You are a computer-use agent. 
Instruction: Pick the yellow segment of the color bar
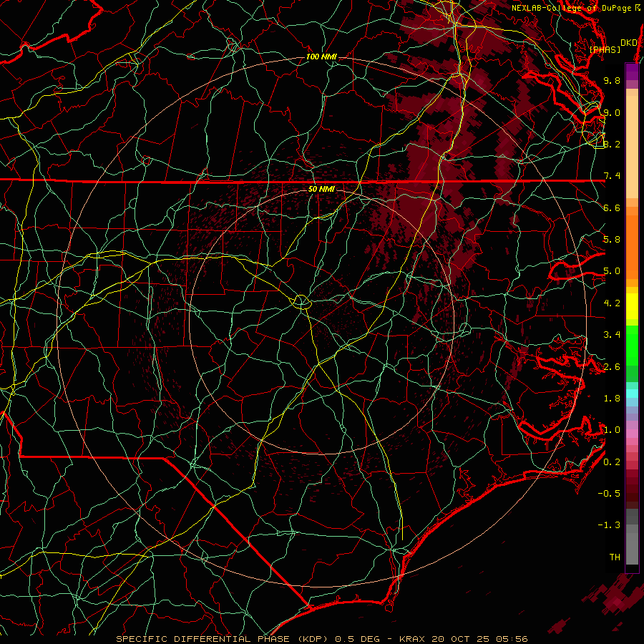[x=632, y=306]
